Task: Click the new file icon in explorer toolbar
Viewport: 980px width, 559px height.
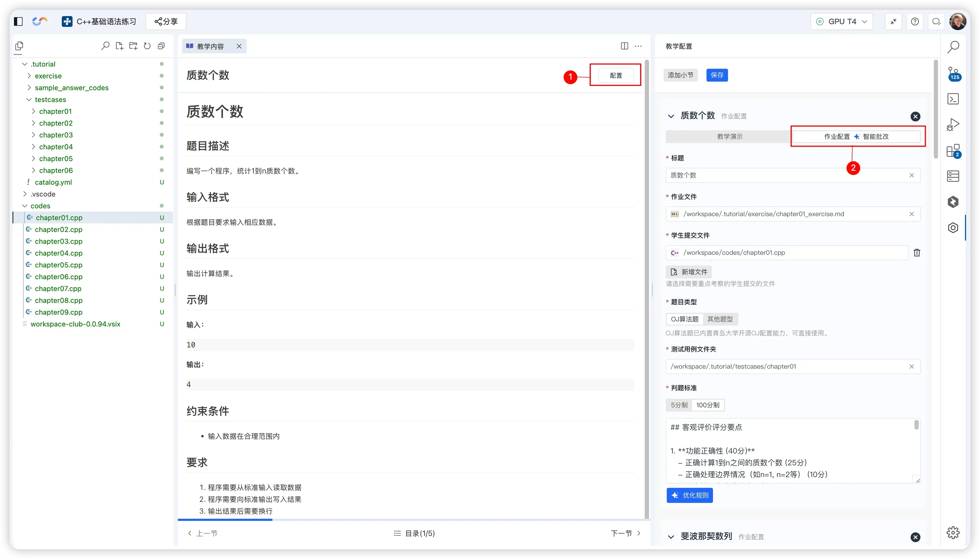Action: 120,46
